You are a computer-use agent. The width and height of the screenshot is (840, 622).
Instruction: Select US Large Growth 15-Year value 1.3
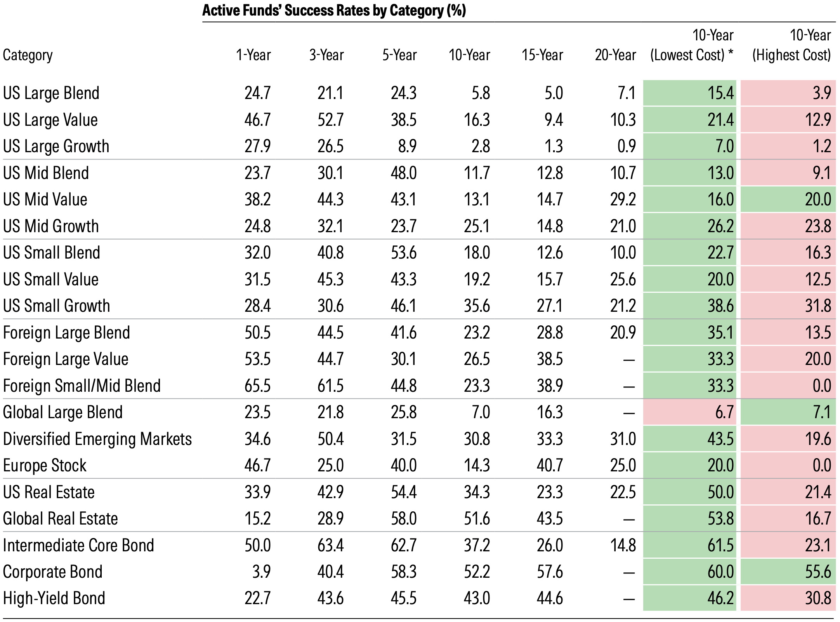click(x=554, y=146)
